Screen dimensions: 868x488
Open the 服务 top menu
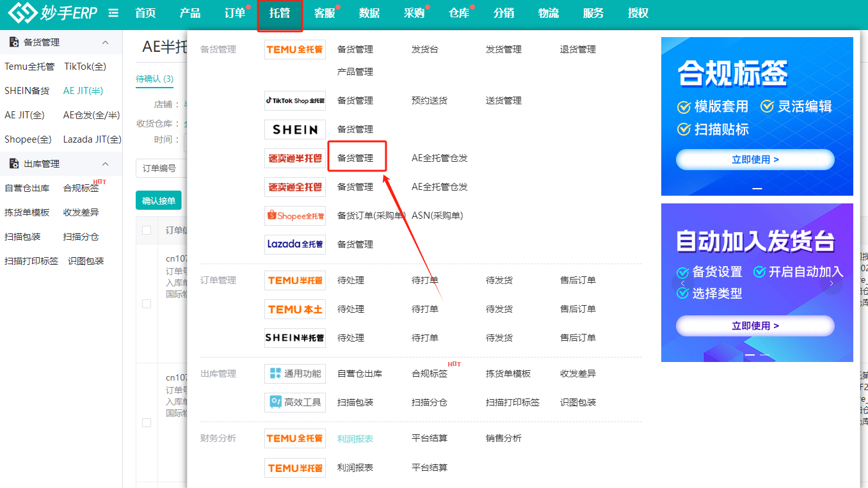point(593,13)
